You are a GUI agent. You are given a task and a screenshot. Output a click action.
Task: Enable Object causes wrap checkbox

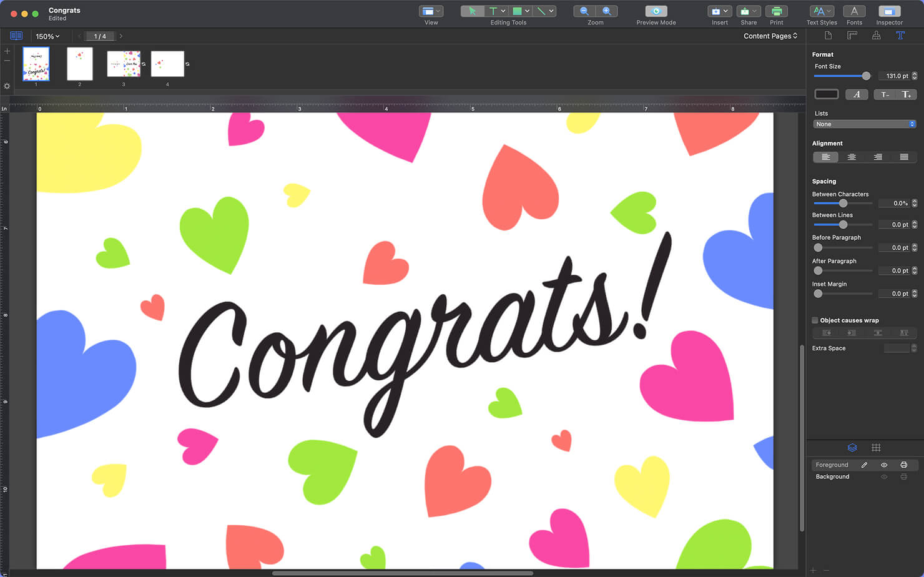[815, 320]
